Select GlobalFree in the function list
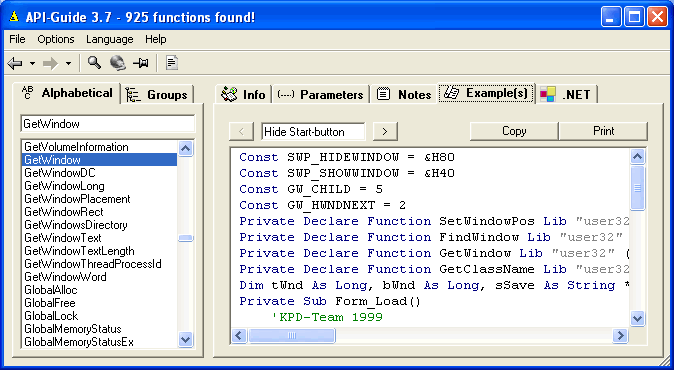 (x=99, y=303)
